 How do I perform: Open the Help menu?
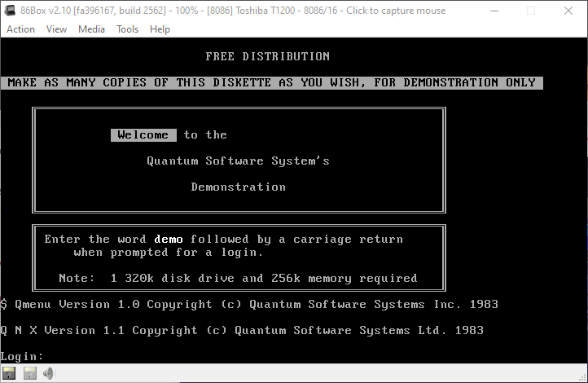[160, 29]
